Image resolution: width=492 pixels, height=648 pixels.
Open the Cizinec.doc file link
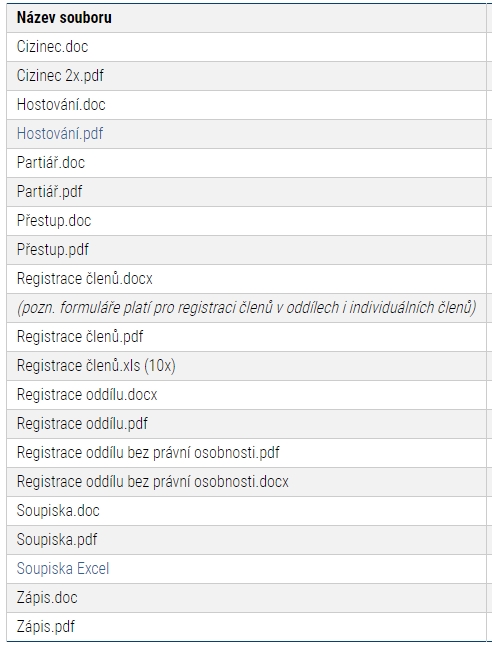tap(52, 47)
